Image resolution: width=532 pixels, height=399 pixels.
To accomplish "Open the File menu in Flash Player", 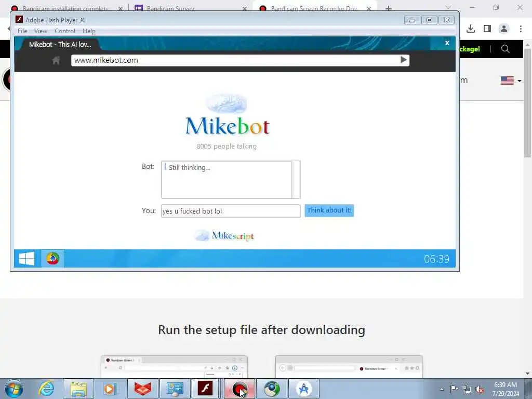I will pyautogui.click(x=22, y=31).
